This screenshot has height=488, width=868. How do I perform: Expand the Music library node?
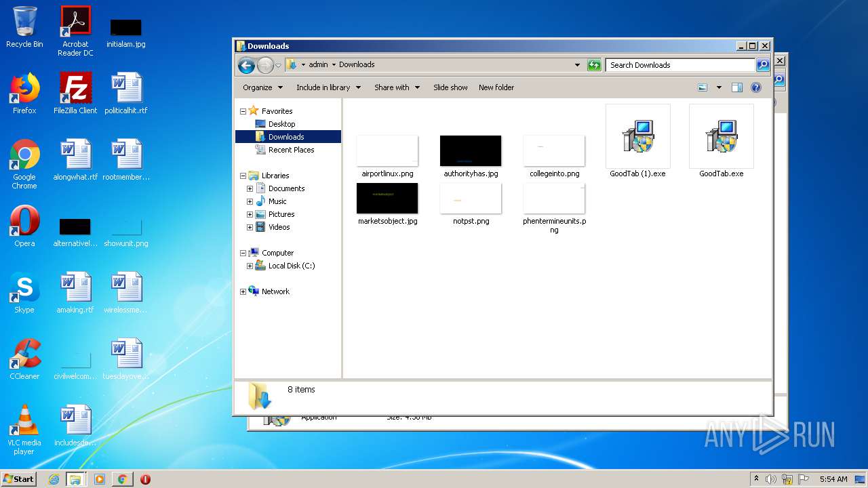click(x=250, y=201)
